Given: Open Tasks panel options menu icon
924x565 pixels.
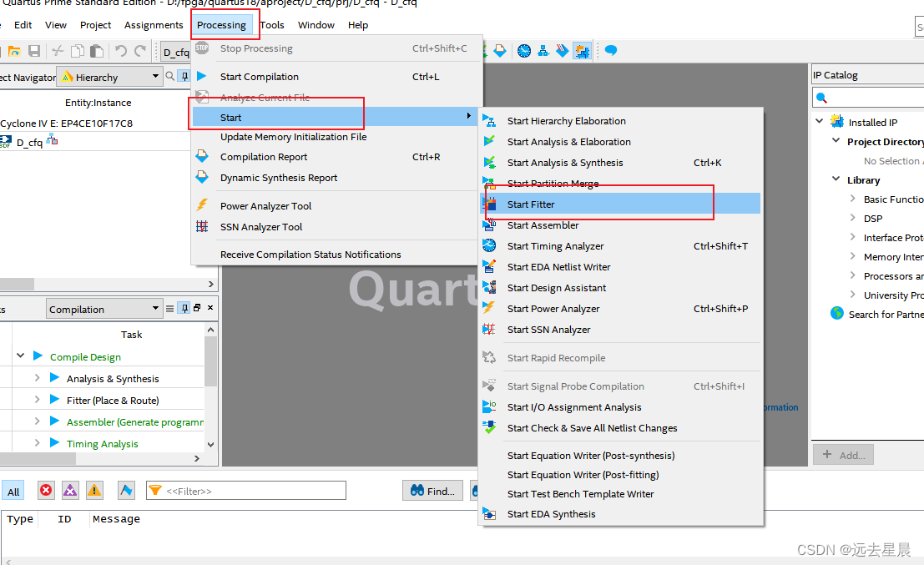Looking at the screenshot, I should 169,308.
